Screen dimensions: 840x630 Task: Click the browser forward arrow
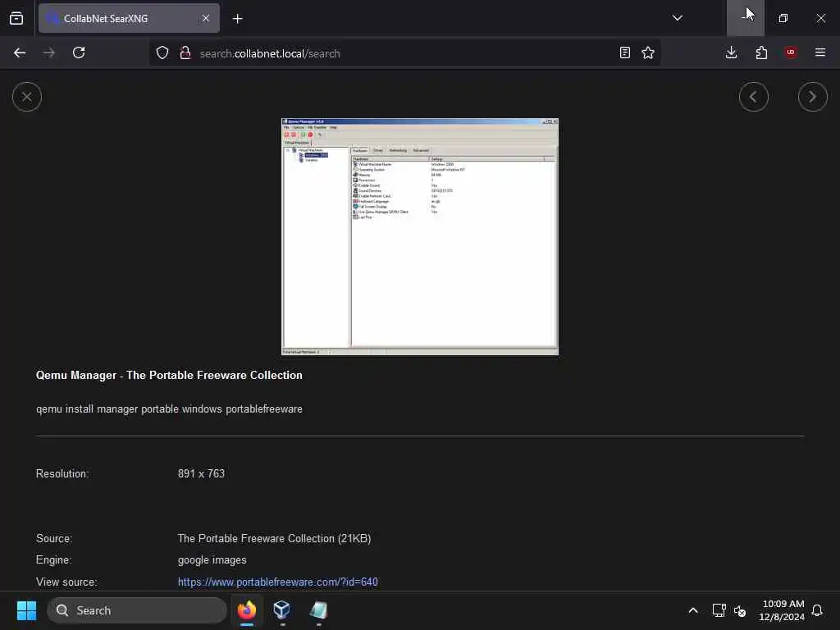48,52
